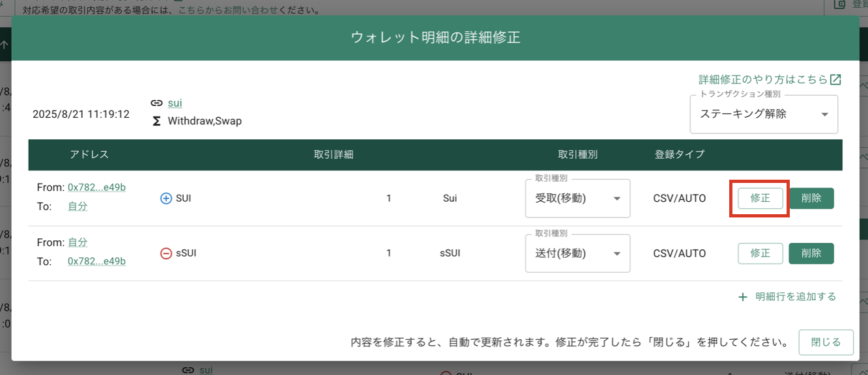Click the 登録タイプ column header
The height and width of the screenshot is (375, 868).
(x=680, y=155)
